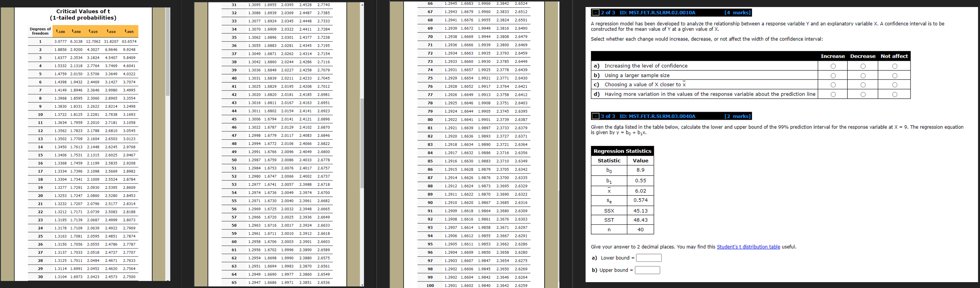Click the 't.005' column header

point(129,31)
